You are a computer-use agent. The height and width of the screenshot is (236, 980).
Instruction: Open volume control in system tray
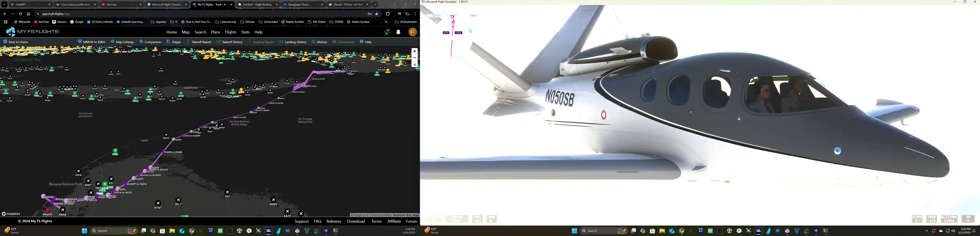(x=953, y=231)
